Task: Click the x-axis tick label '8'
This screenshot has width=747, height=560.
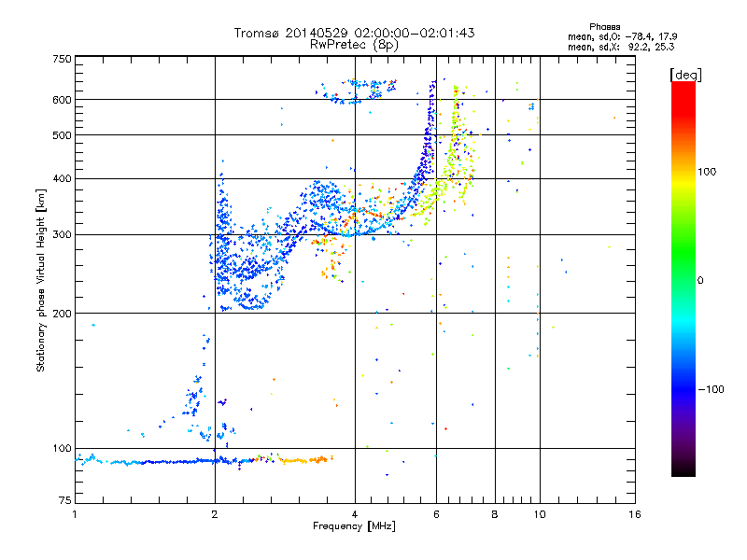Action: click(x=495, y=514)
